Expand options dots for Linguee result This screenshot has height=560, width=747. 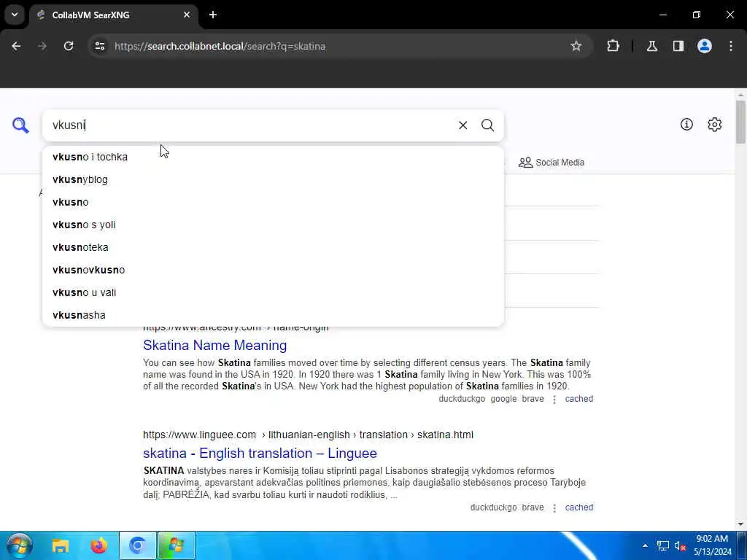(554, 508)
